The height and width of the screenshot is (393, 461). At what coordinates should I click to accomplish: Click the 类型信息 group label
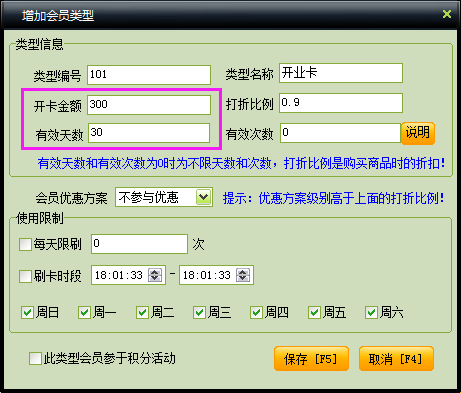(x=39, y=44)
